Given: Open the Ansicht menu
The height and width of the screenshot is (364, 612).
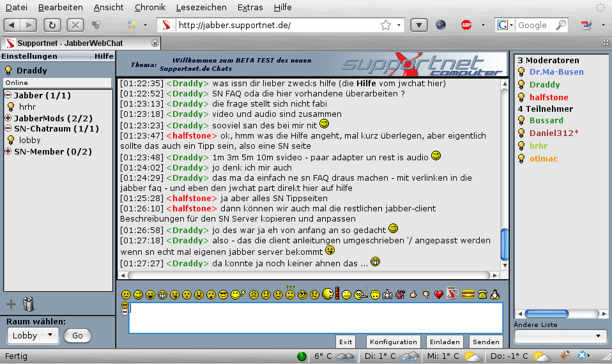Looking at the screenshot, I should coord(109,8).
